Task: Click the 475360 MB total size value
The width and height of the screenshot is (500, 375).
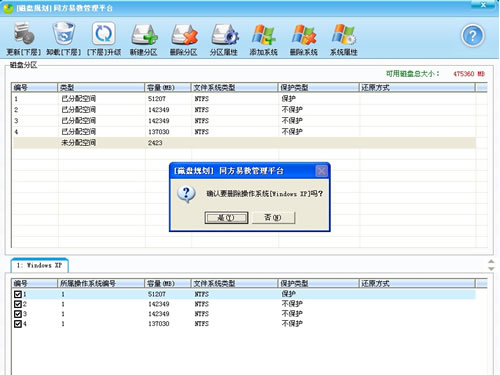Action: [x=469, y=74]
